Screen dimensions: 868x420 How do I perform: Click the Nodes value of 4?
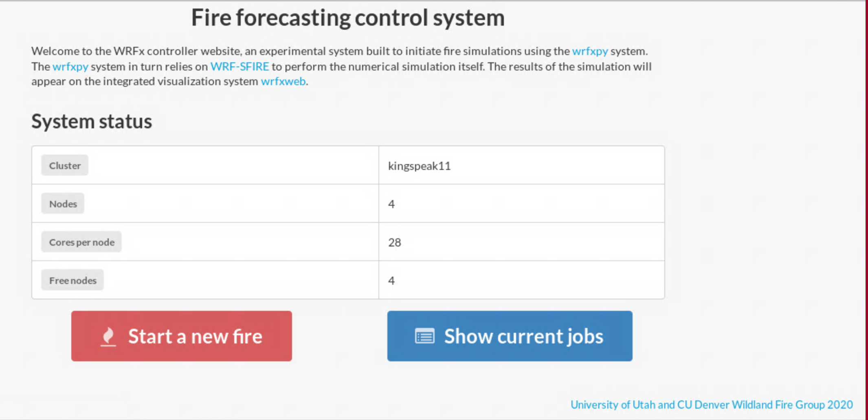391,204
